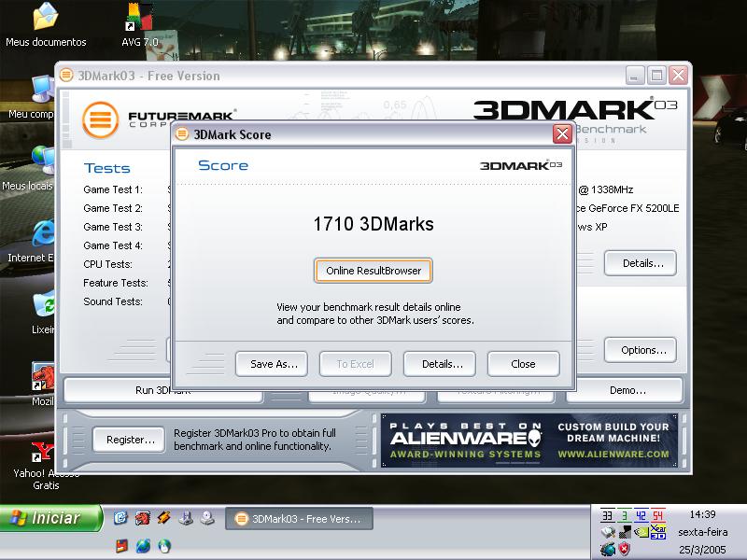Image resolution: width=747 pixels, height=560 pixels.
Task: Click Register to get 3DMark03 Pro
Action: point(129,440)
